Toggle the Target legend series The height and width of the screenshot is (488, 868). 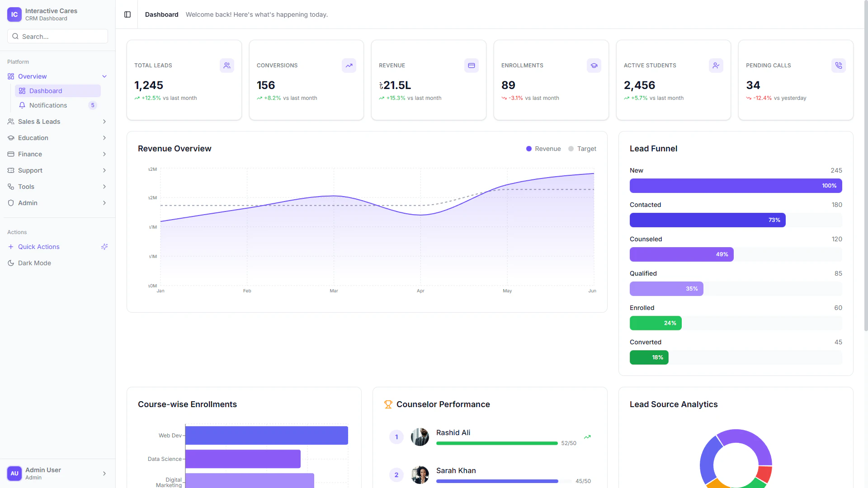pyautogui.click(x=582, y=149)
